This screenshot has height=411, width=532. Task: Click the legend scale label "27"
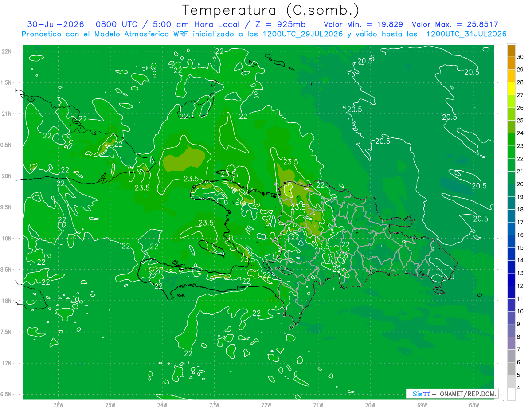(520, 94)
